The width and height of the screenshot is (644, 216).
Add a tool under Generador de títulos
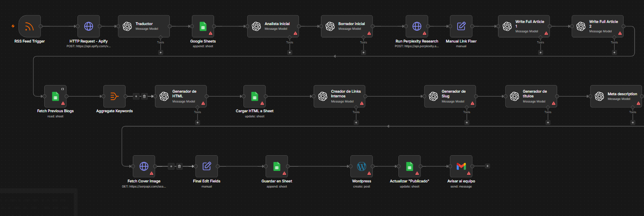coord(548,122)
